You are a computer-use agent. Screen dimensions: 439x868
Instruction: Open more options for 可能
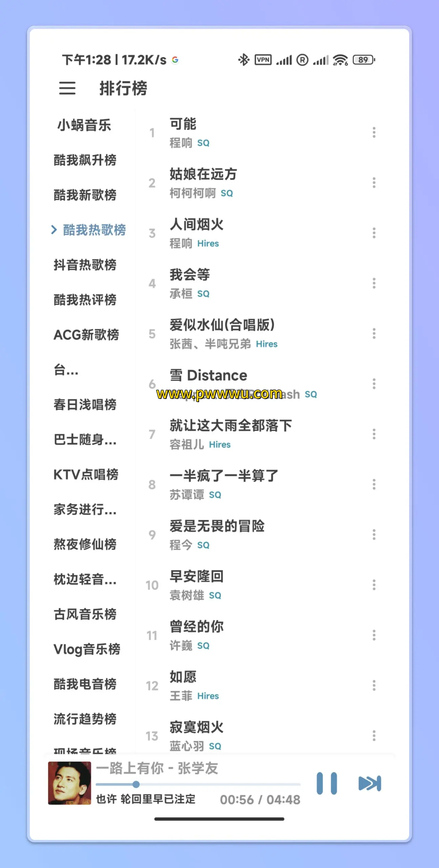pyautogui.click(x=374, y=132)
